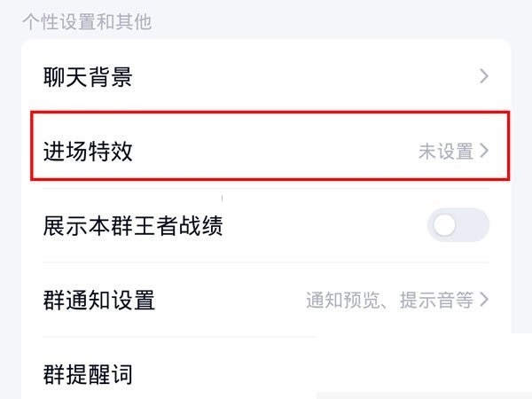
Task: Click empty middle area of 进场特效 row
Action: [275, 151]
